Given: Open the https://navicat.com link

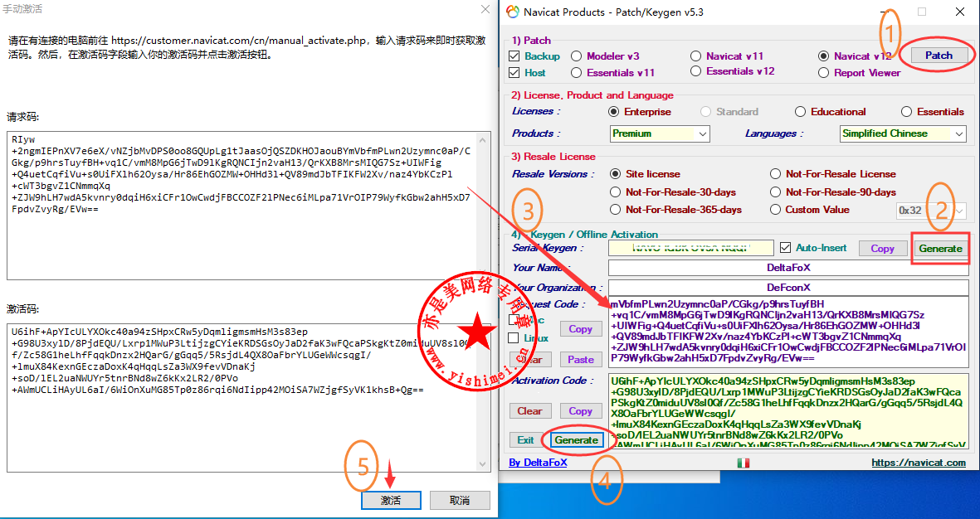Looking at the screenshot, I should (x=919, y=463).
